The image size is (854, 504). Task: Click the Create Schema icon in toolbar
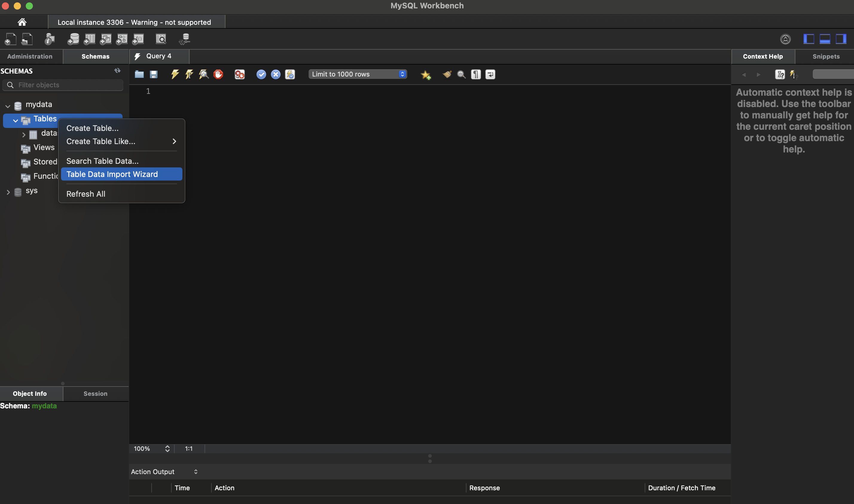tap(72, 38)
